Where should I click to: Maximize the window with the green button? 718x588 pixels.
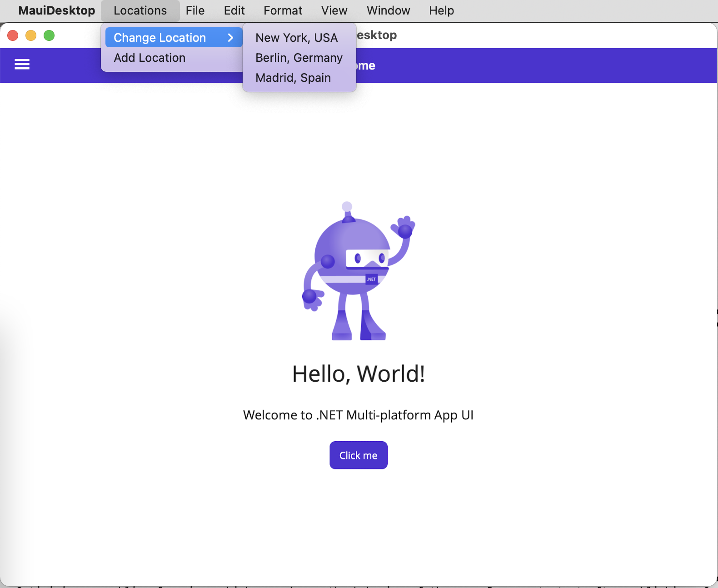49,35
